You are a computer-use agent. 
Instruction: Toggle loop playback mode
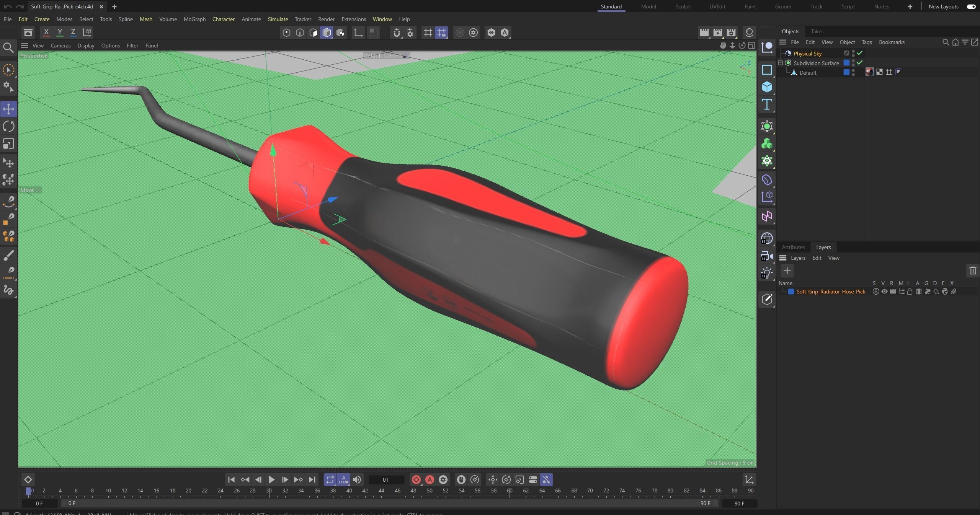coord(330,479)
